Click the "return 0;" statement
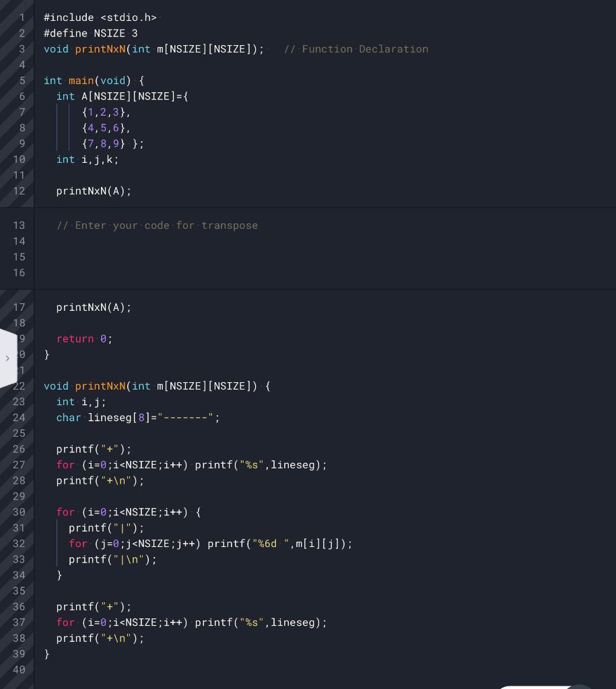 tap(84, 339)
